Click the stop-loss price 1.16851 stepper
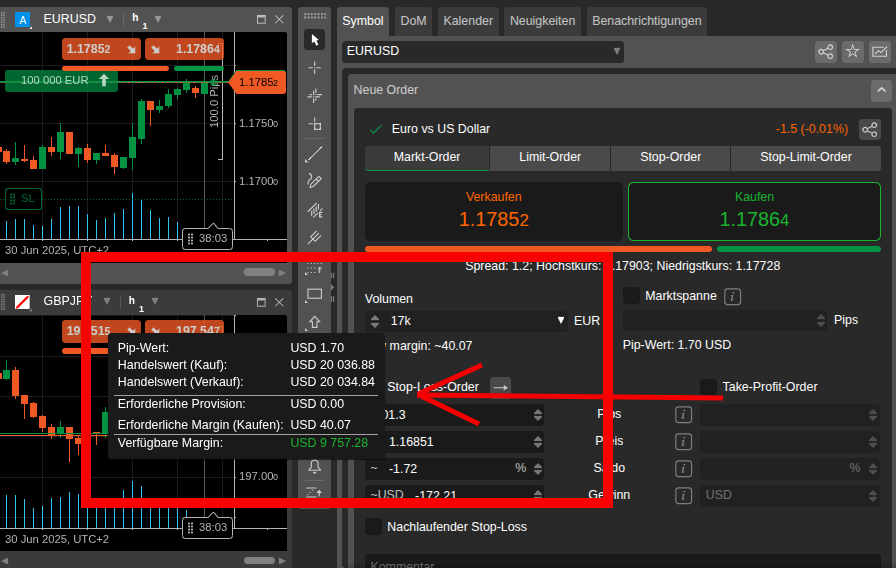 [537, 442]
